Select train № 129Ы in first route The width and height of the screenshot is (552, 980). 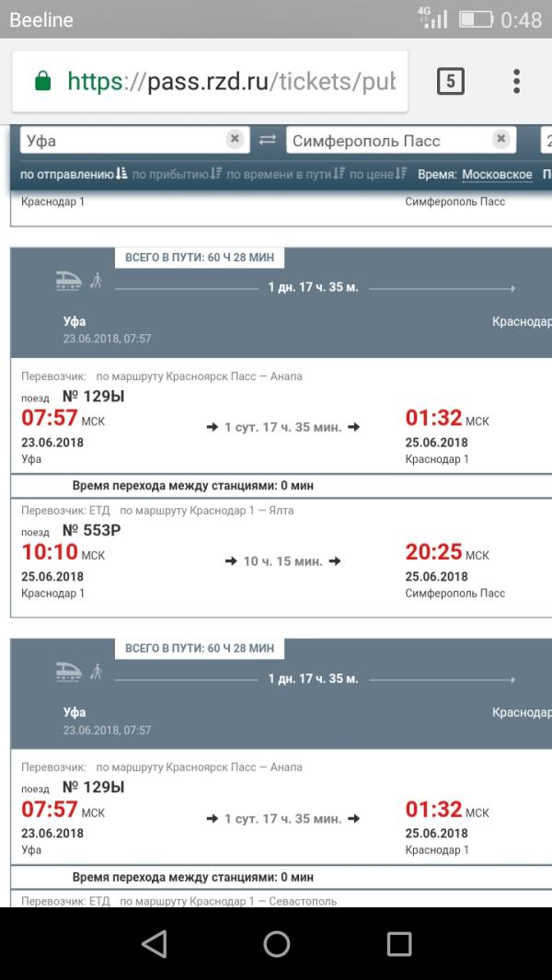(93, 397)
